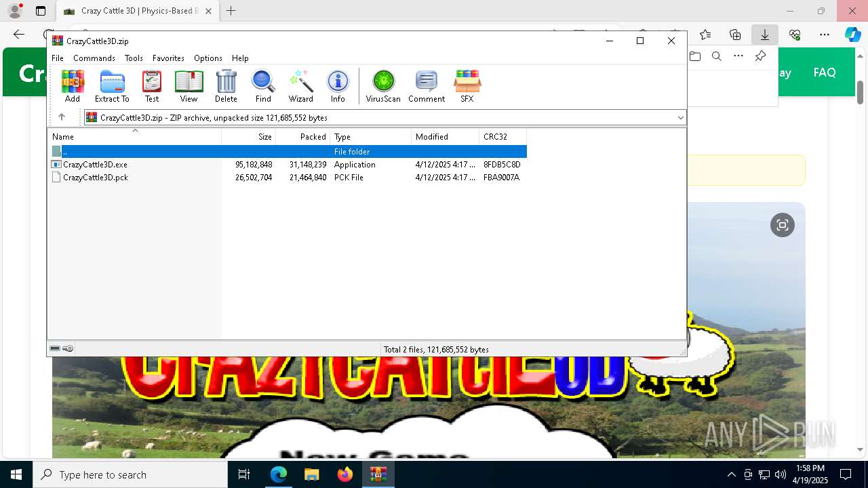Open the Tools menu
This screenshot has height=488, width=868.
tap(134, 58)
